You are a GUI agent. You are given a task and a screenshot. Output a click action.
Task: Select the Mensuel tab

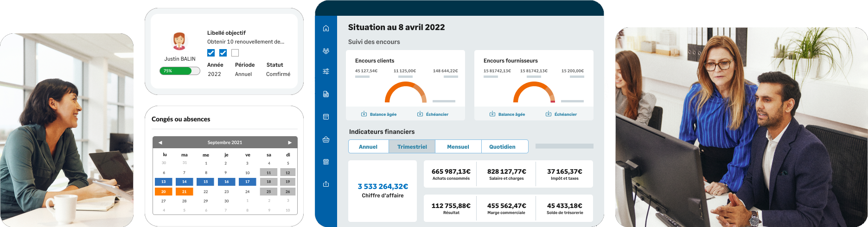[458, 147]
